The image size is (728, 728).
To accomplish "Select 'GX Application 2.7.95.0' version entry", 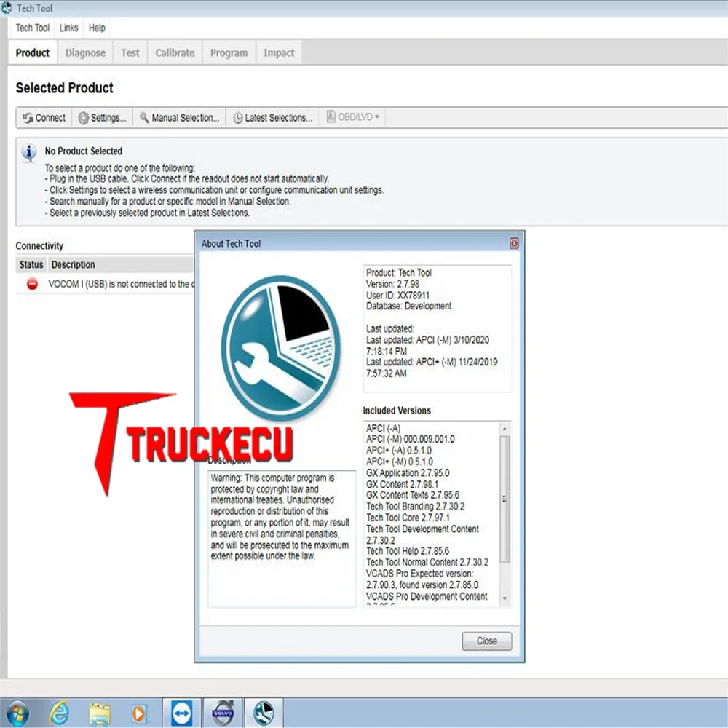I will tap(408, 472).
